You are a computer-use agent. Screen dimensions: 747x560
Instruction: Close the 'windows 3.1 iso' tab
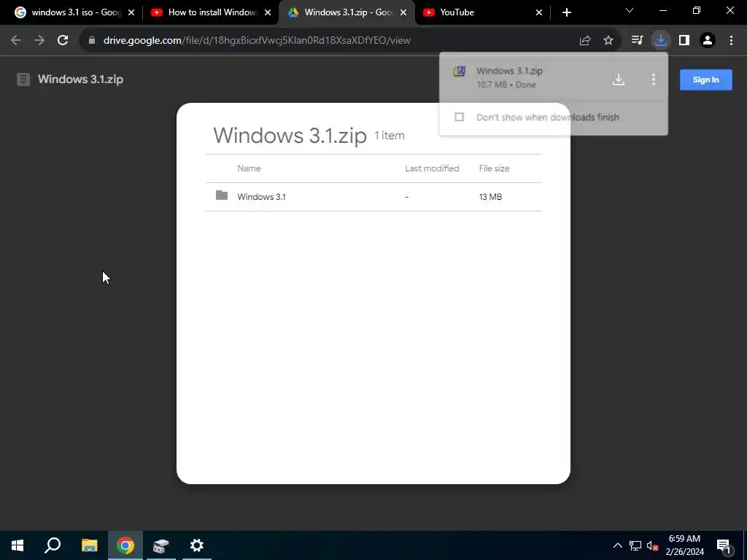tap(131, 13)
